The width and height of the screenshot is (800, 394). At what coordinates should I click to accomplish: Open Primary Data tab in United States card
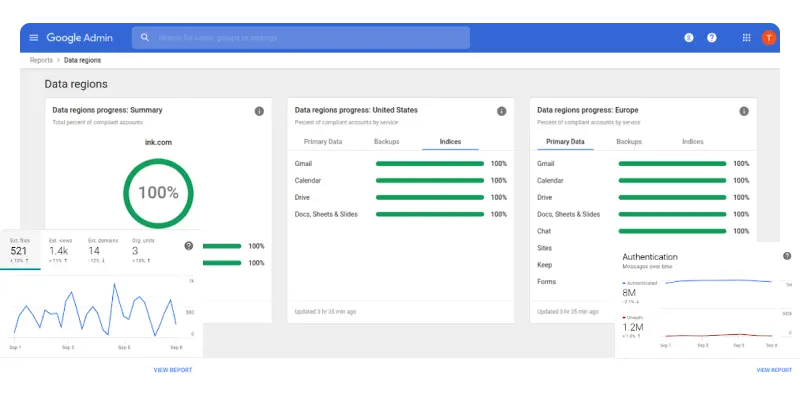click(323, 141)
